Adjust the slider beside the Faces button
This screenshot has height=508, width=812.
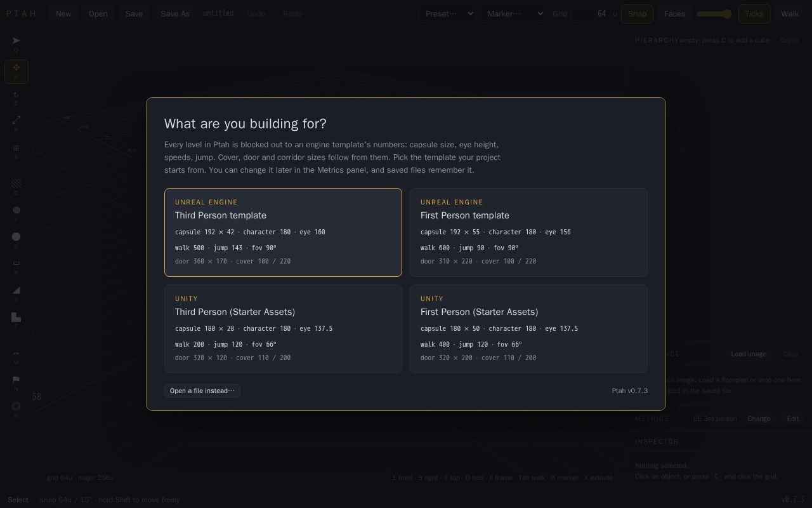(714, 14)
